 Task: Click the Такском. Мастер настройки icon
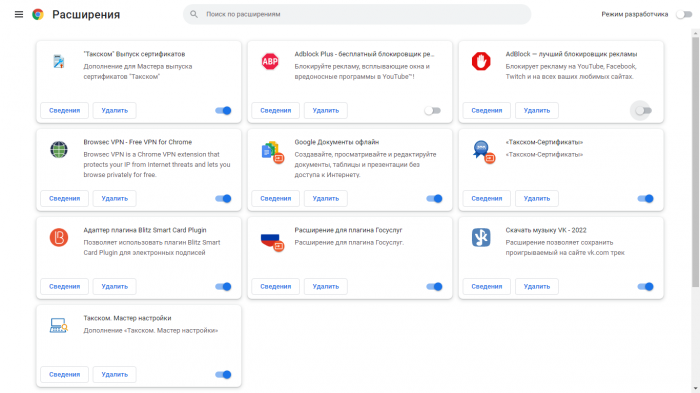coord(58,325)
